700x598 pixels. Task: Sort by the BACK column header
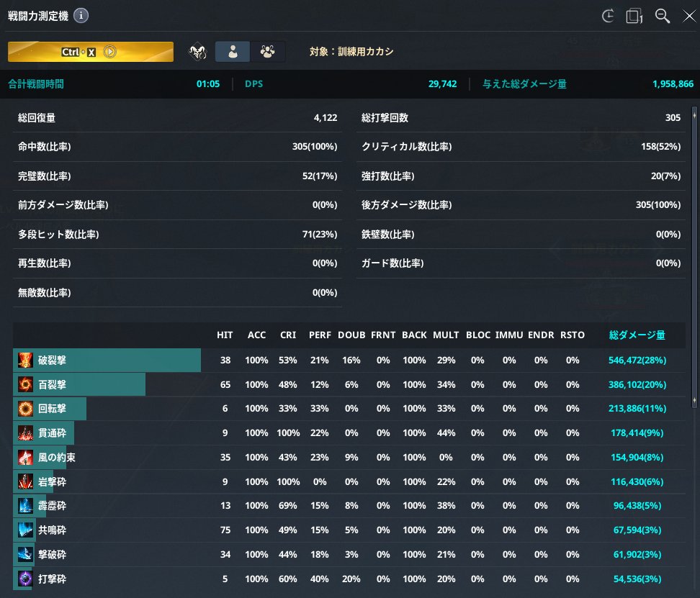pyautogui.click(x=414, y=335)
